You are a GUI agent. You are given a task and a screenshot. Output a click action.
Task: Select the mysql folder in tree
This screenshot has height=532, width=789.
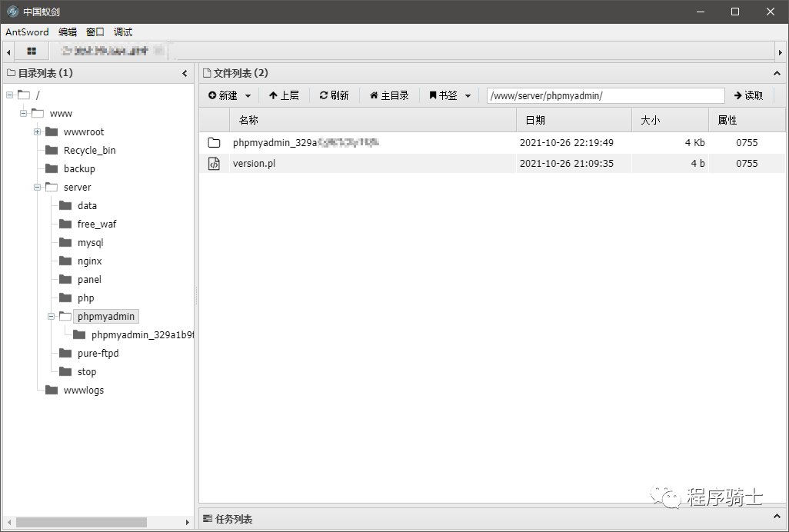tap(90, 243)
